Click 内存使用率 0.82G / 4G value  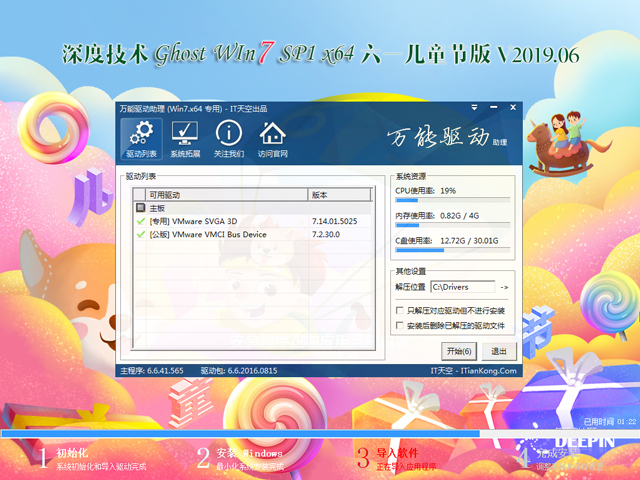click(x=459, y=216)
